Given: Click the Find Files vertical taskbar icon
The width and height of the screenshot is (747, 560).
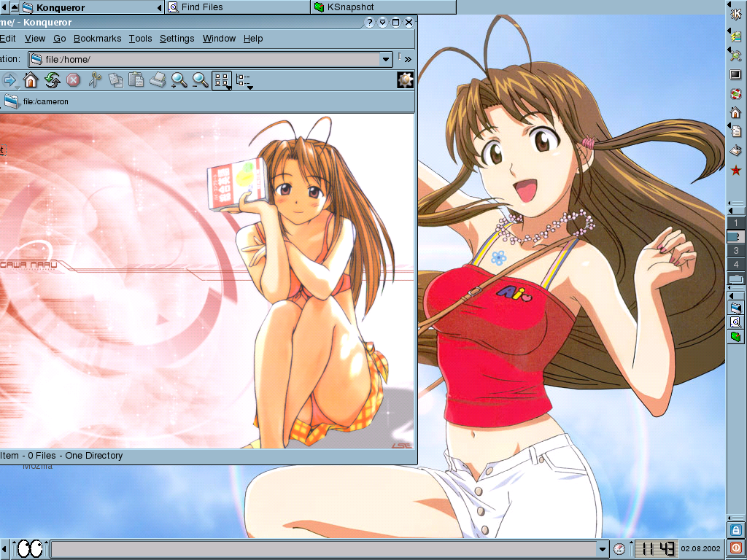Looking at the screenshot, I should pos(736,322).
